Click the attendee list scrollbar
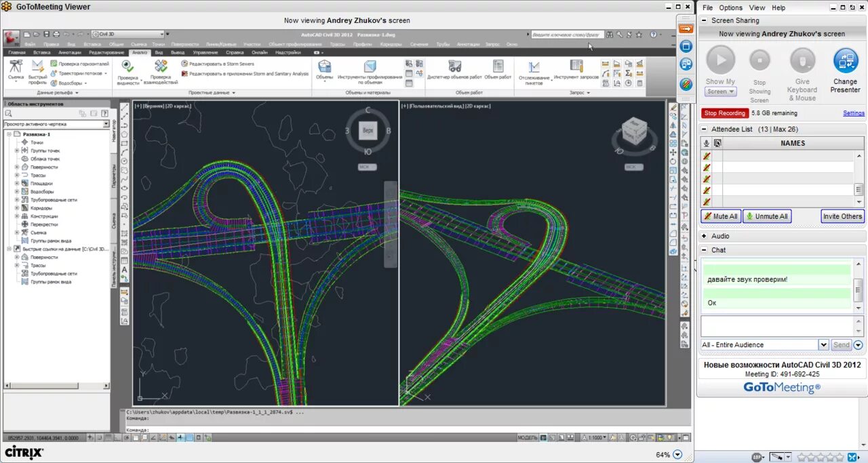The width and height of the screenshot is (868, 463). pos(859,178)
